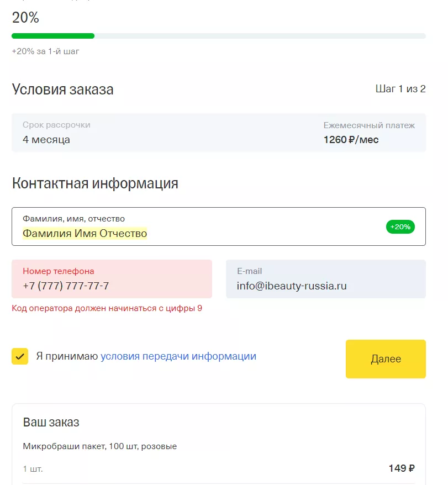This screenshot has height=485, width=448.
Task: Focus the «Фамилия, имя, отчество» input field
Action: click(199, 233)
